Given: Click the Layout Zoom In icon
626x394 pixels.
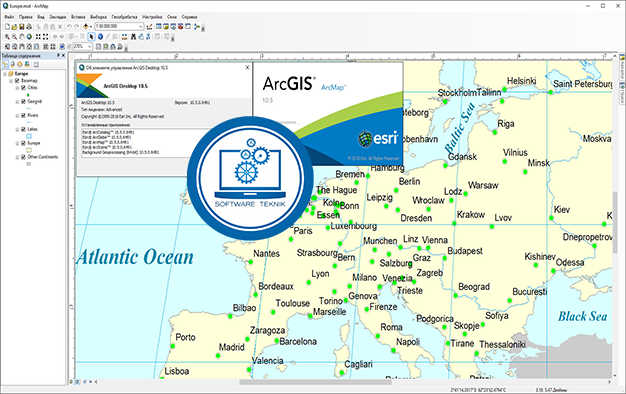Looking at the screenshot, I should (x=7, y=46).
